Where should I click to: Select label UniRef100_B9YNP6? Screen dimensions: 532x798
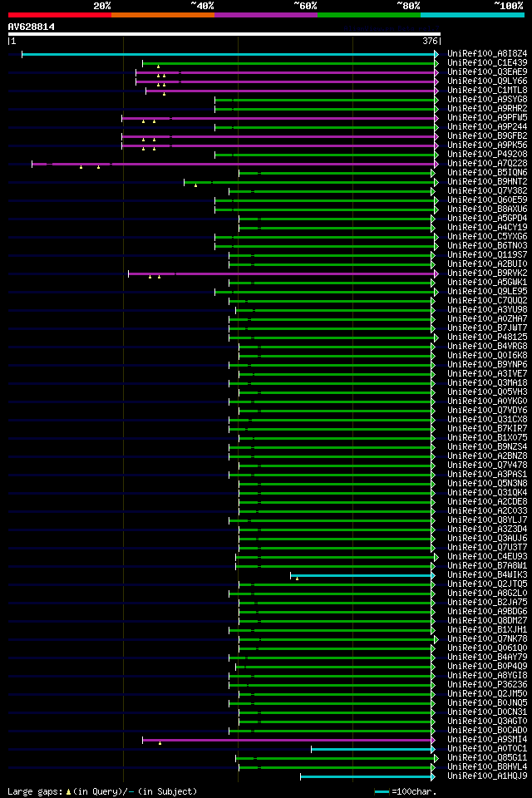(487, 364)
